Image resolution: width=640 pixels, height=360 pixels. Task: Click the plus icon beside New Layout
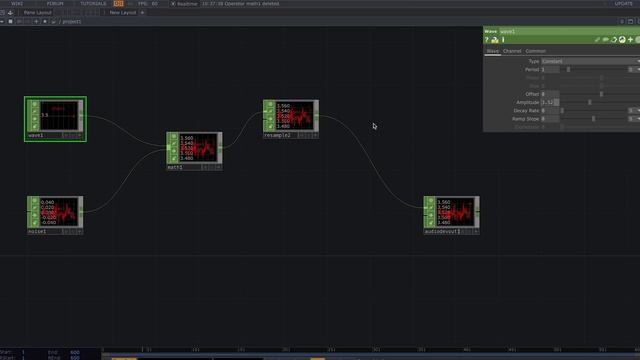(x=142, y=13)
